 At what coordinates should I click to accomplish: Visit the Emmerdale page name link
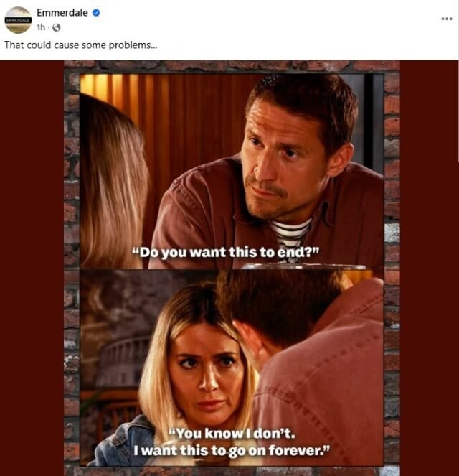tap(62, 13)
